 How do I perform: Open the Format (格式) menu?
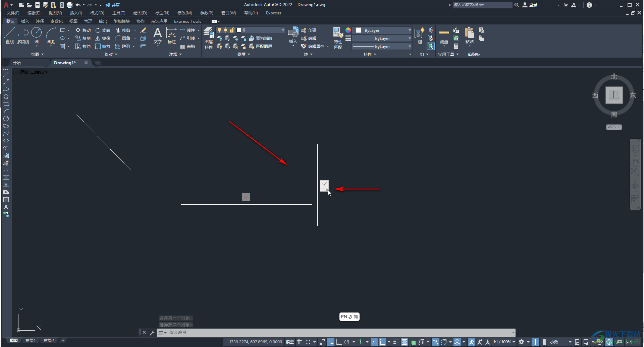coord(97,13)
